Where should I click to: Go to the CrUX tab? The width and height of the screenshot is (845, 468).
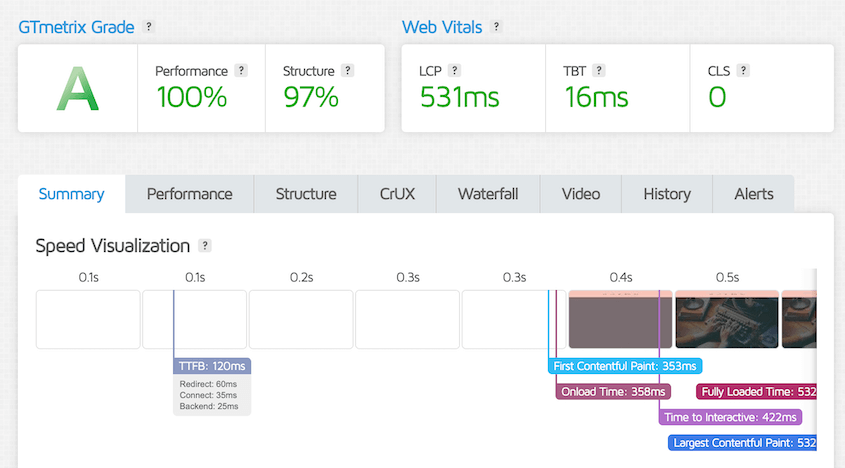[397, 194]
